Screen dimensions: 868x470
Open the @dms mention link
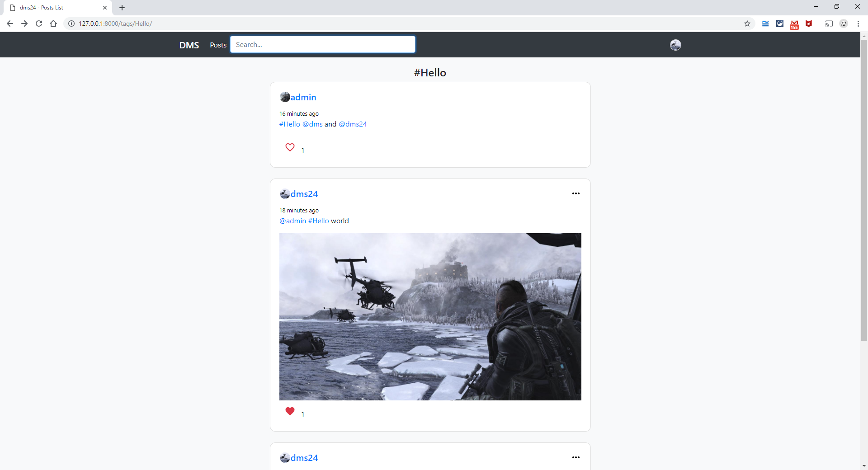312,124
